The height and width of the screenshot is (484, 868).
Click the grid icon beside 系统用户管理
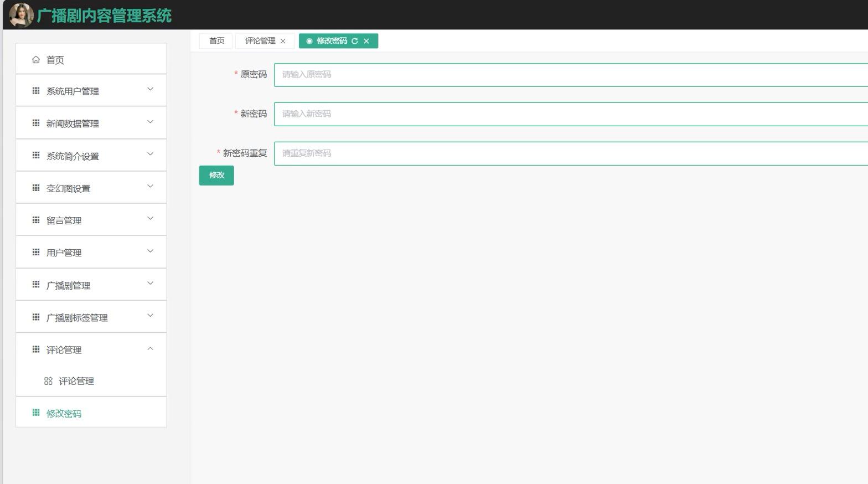(x=36, y=91)
